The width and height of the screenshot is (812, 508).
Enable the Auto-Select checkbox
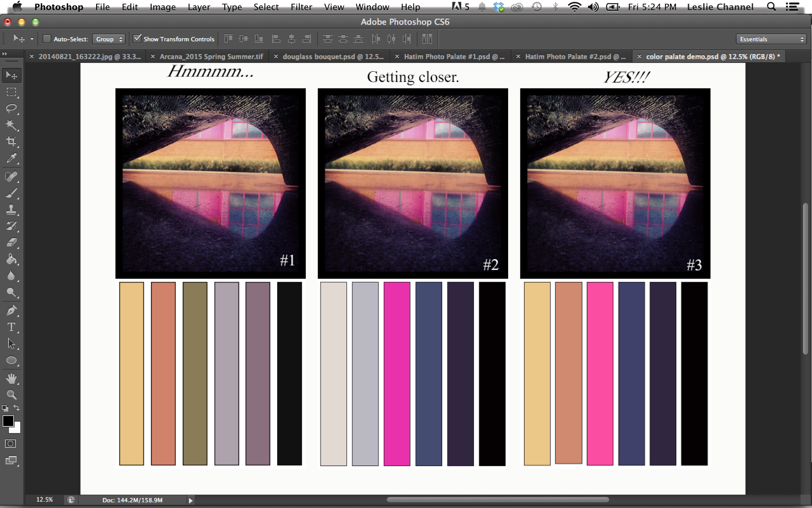[x=47, y=39]
